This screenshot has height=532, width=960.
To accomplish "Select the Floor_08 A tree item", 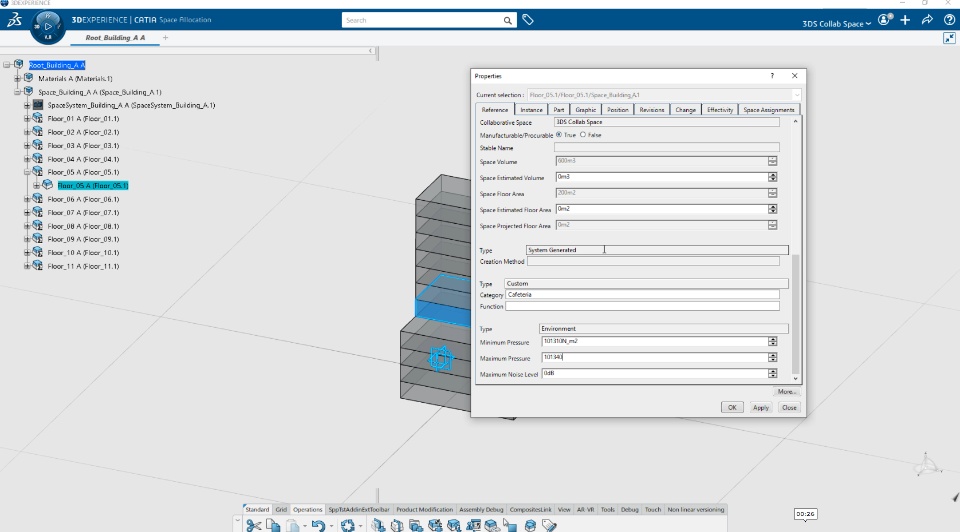I will pos(83,226).
